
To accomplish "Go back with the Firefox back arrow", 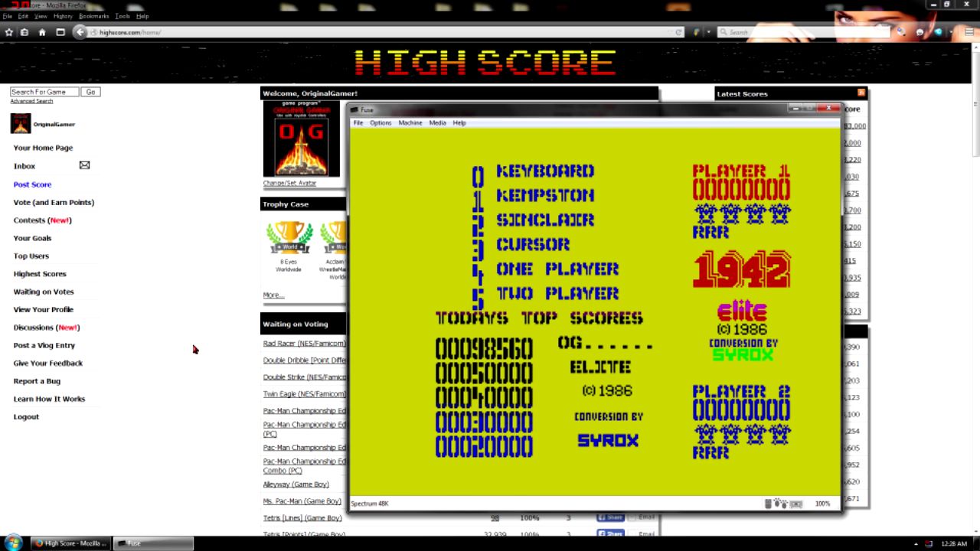I will pyautogui.click(x=80, y=32).
